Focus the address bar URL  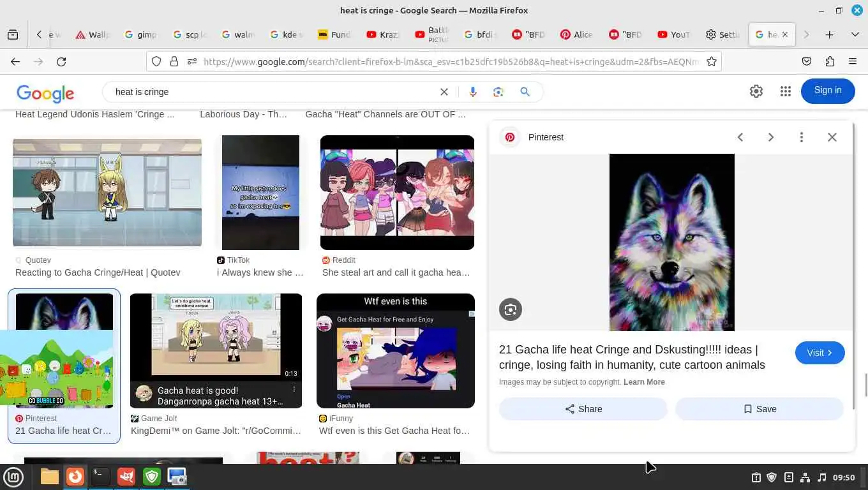452,61
